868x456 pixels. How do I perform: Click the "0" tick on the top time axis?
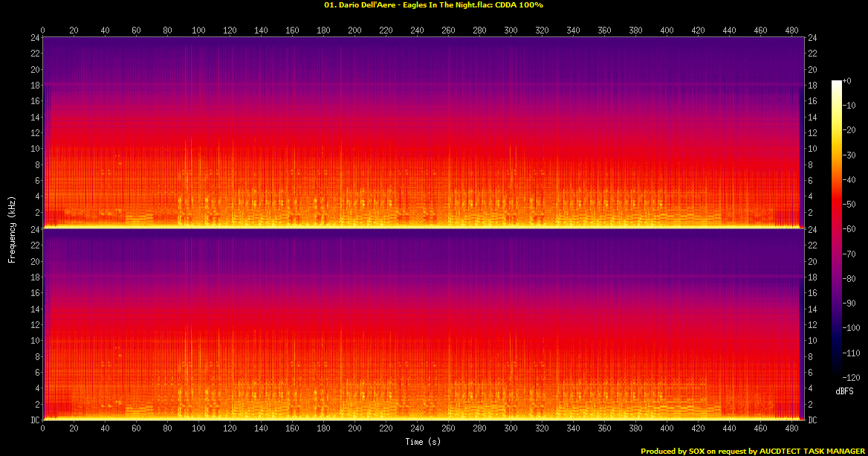43,30
